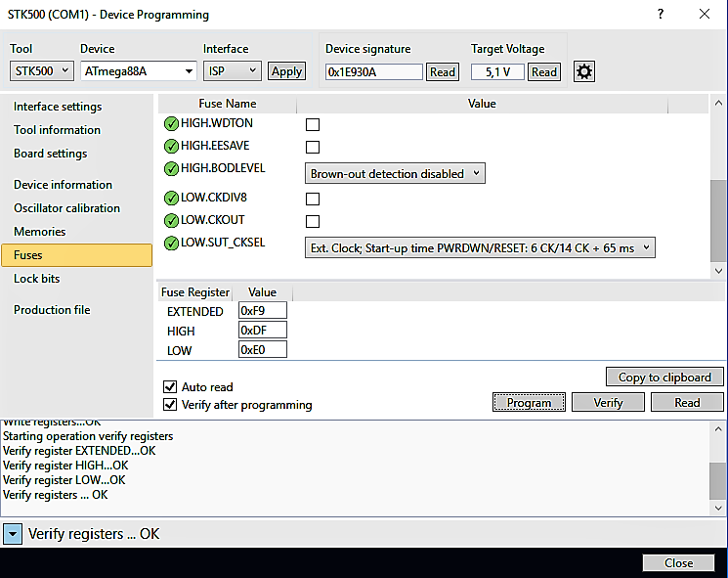
Task: Open Production file page
Action: pyautogui.click(x=52, y=309)
